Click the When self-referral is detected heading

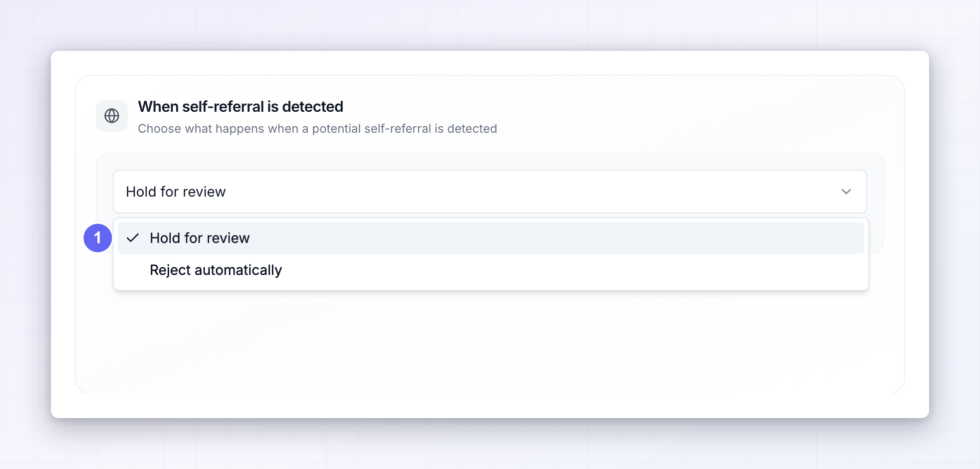click(x=241, y=107)
